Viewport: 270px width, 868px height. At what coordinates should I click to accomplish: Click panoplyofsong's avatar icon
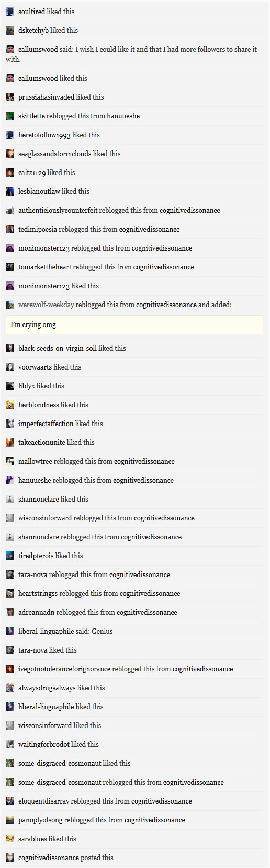coord(10,820)
